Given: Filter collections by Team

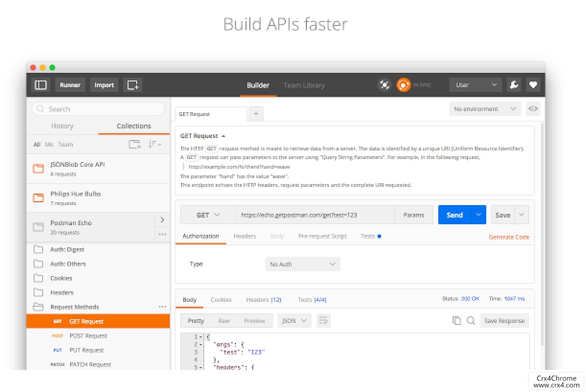Looking at the screenshot, I should (66, 144).
